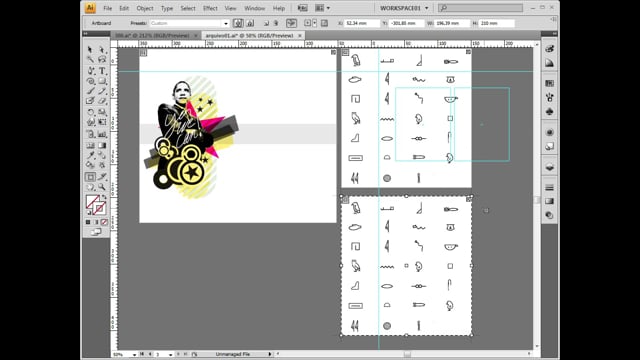This screenshot has width=640, height=360.
Task: Click the Delete Artboard button
Action: pyautogui.click(x=276, y=23)
